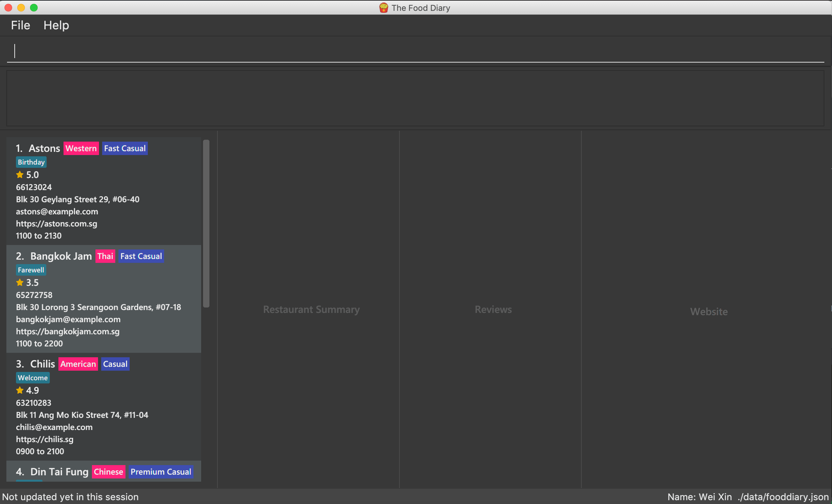Viewport: 832px width, 504px height.
Task: Click phone number 66123024
Action: pos(34,187)
